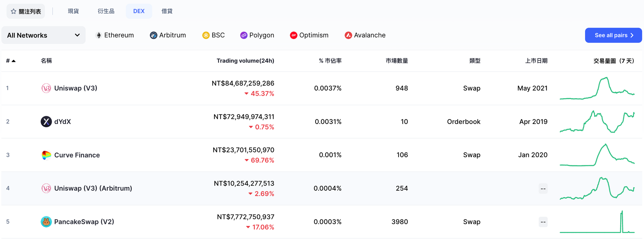Click the 交易量圖 (7 天) column header

point(614,61)
